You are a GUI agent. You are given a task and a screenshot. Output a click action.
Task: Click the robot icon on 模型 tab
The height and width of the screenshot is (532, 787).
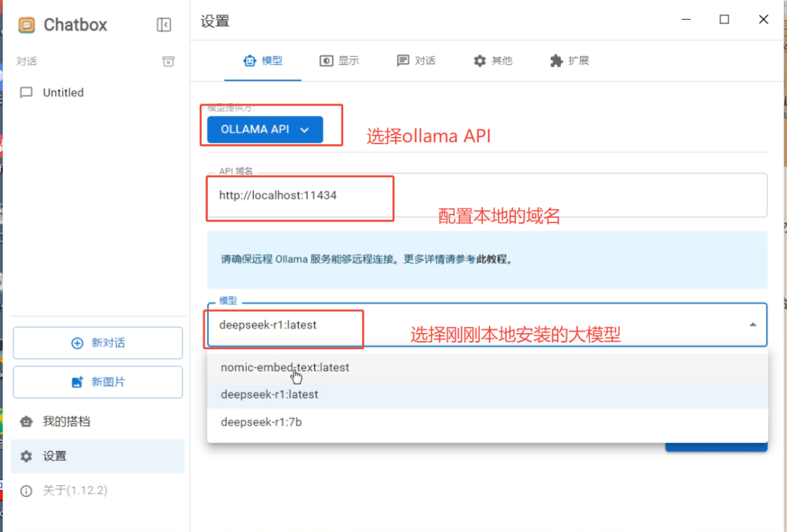(249, 60)
